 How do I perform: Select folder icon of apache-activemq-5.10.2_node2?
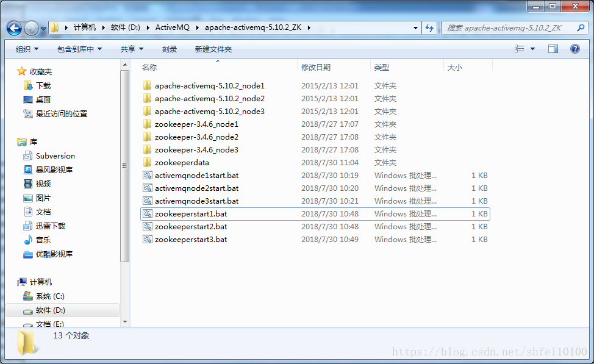tap(148, 99)
